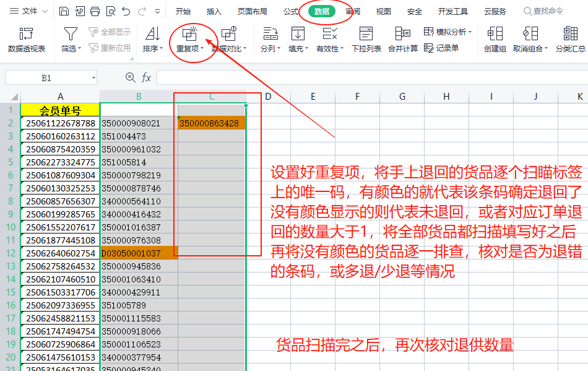Switch to the 页面布局 page layout tab
The image size is (588, 371).
(253, 11)
